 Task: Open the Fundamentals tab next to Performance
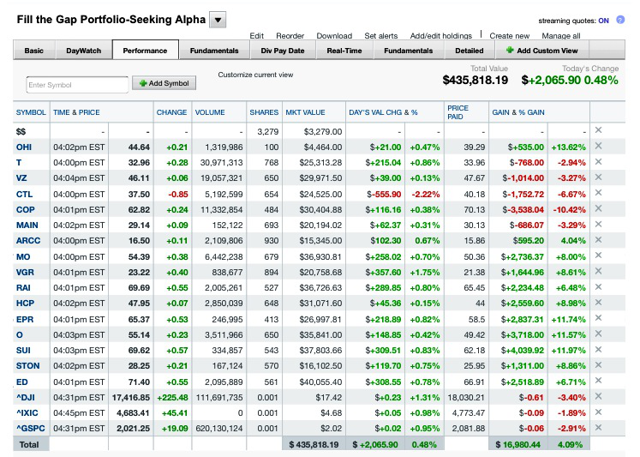click(x=214, y=51)
